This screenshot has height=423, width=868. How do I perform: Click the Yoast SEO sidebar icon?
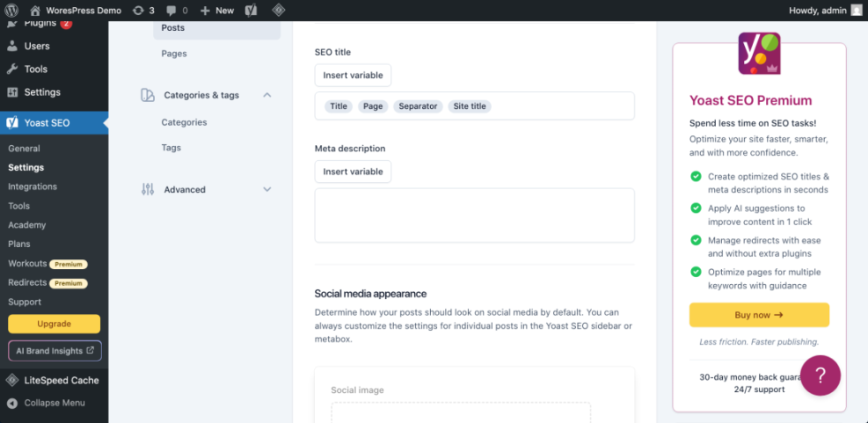point(12,123)
